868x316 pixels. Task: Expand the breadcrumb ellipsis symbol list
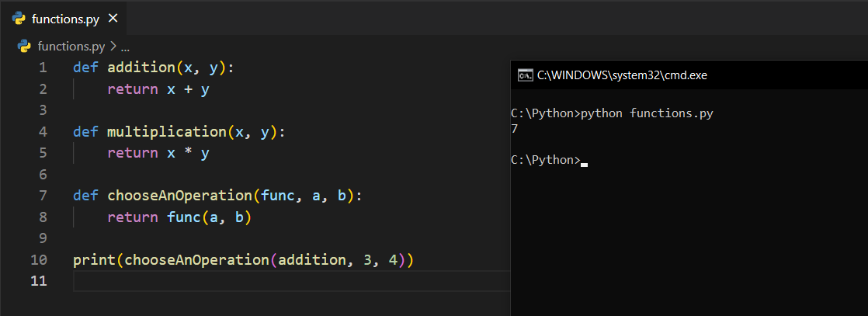tap(125, 46)
